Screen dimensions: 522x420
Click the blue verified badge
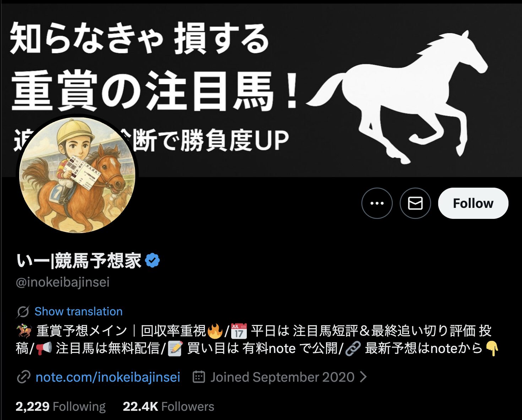pyautogui.click(x=153, y=261)
